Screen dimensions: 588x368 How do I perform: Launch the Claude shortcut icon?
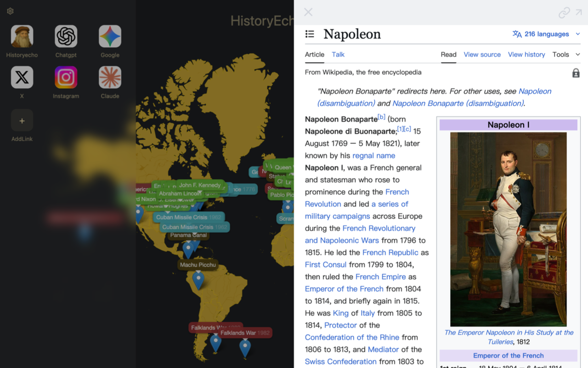click(110, 77)
